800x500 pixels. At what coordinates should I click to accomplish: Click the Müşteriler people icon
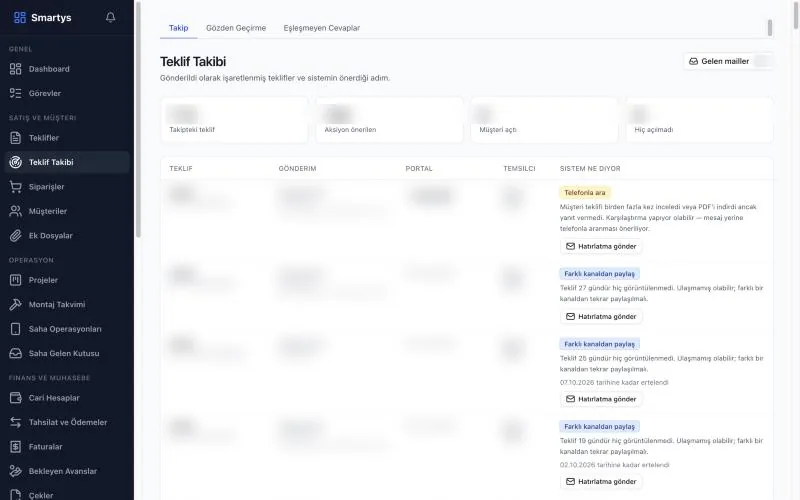(15, 211)
